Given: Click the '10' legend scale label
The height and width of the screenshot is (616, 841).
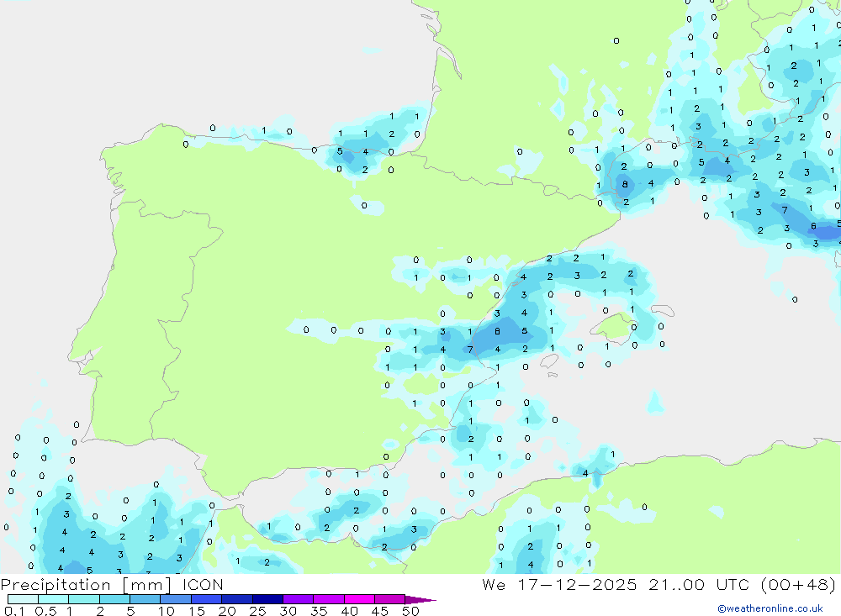Looking at the screenshot, I should click(167, 611).
